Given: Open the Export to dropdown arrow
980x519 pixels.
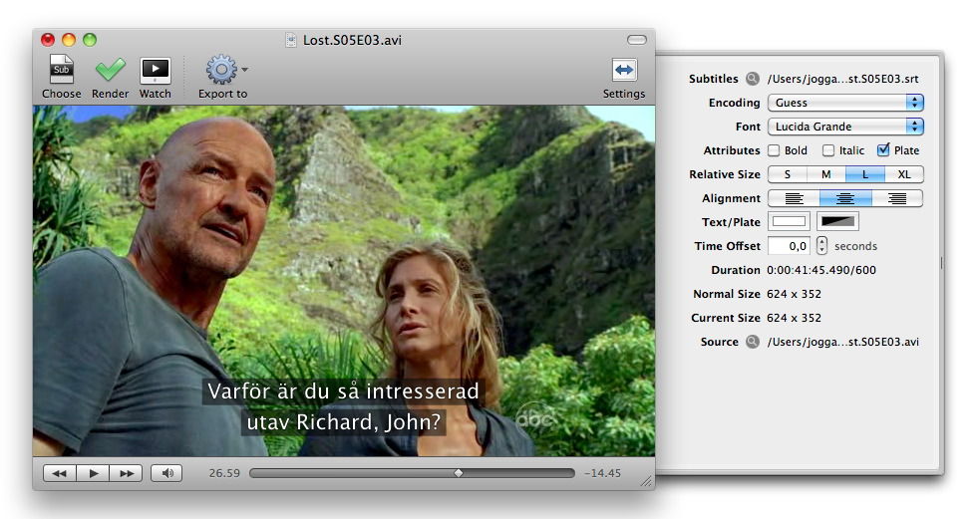Looking at the screenshot, I should [x=244, y=70].
